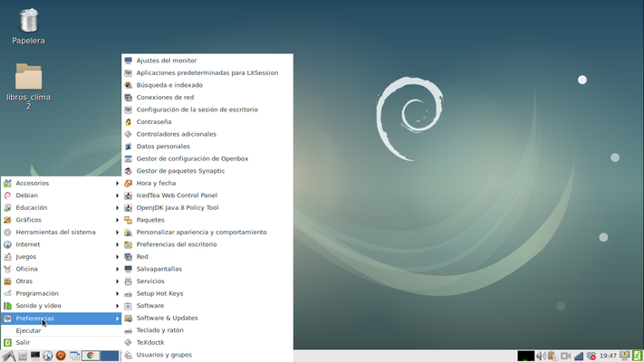Open Chrome task button in taskbar
The height and width of the screenshot is (362, 644).
point(91,356)
